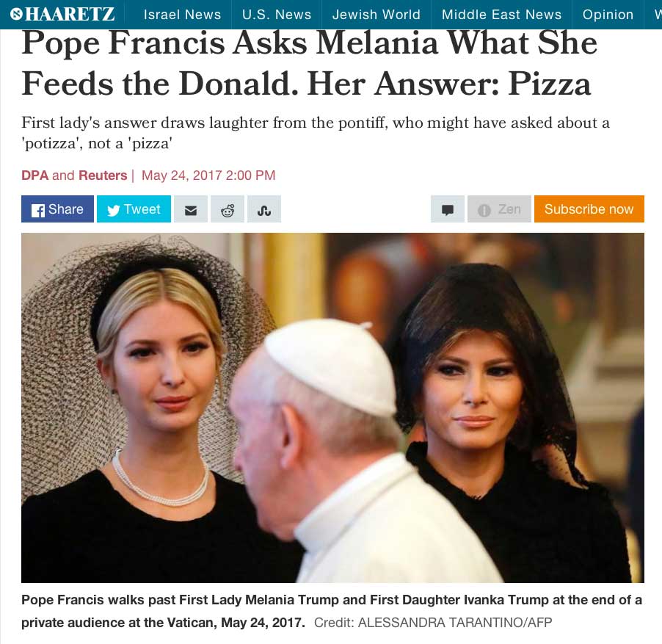This screenshot has height=644, width=662.
Task: Go to the U.S. News tab
Action: click(277, 15)
